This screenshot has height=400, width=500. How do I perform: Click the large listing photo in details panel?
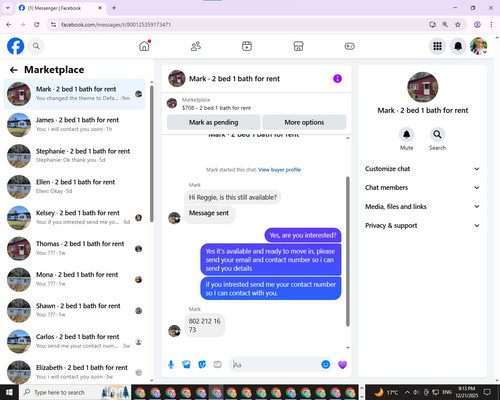[x=423, y=87]
